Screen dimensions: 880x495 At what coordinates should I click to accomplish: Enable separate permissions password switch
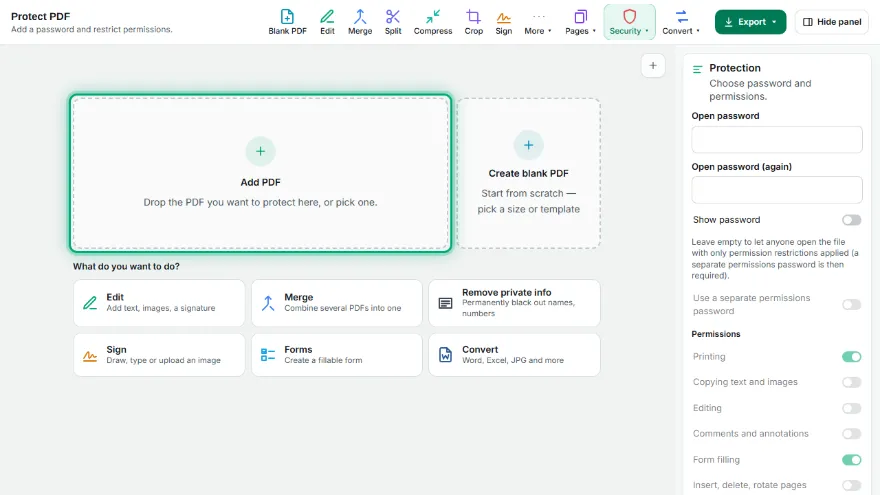tap(851, 305)
